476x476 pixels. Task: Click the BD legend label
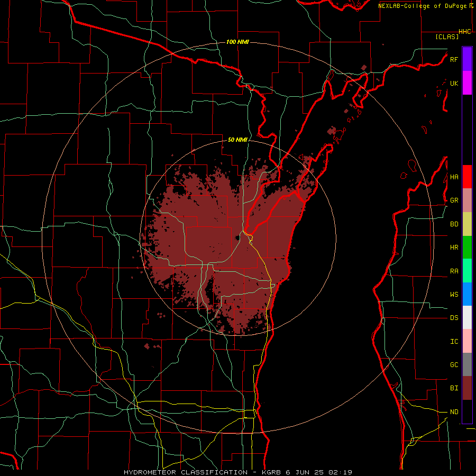[x=454, y=224]
